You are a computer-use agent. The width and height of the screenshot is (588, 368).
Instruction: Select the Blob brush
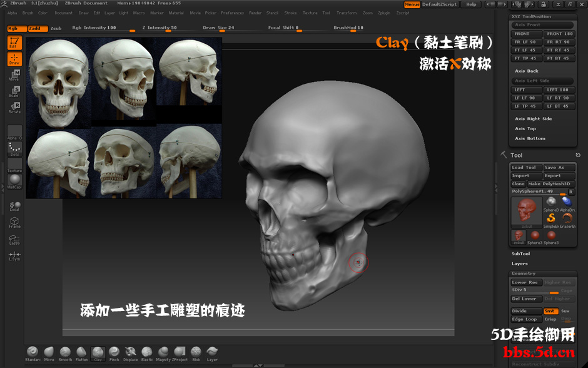coord(196,354)
